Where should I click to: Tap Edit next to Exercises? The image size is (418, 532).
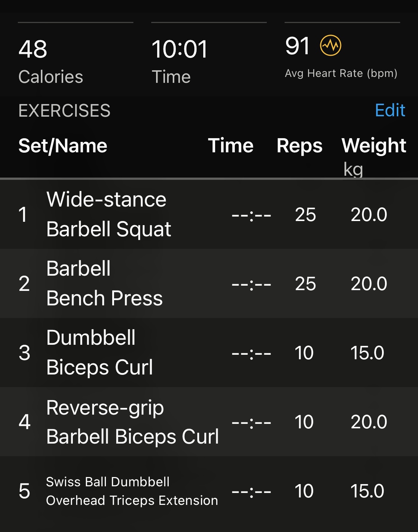pyautogui.click(x=390, y=110)
